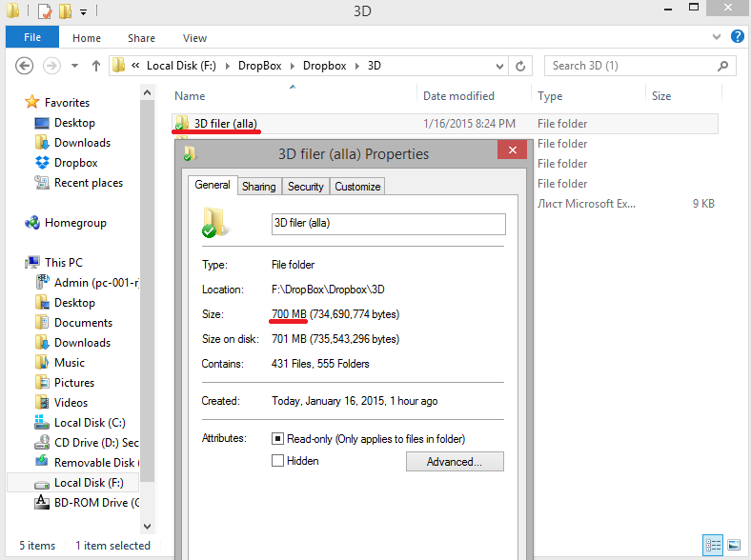Image resolution: width=751 pixels, height=560 pixels.
Task: Select the Homegroup icon in sidebar
Action: (31, 223)
